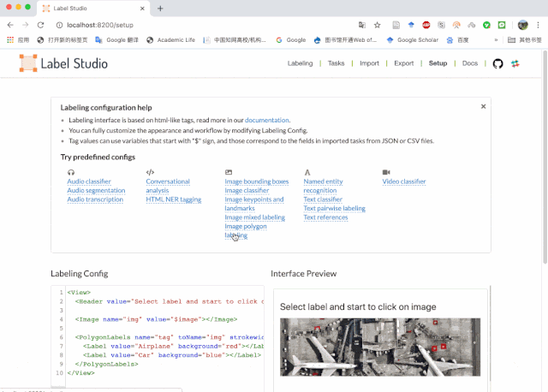Load the Conversational analysis config
The width and height of the screenshot is (548, 392).
(x=168, y=186)
